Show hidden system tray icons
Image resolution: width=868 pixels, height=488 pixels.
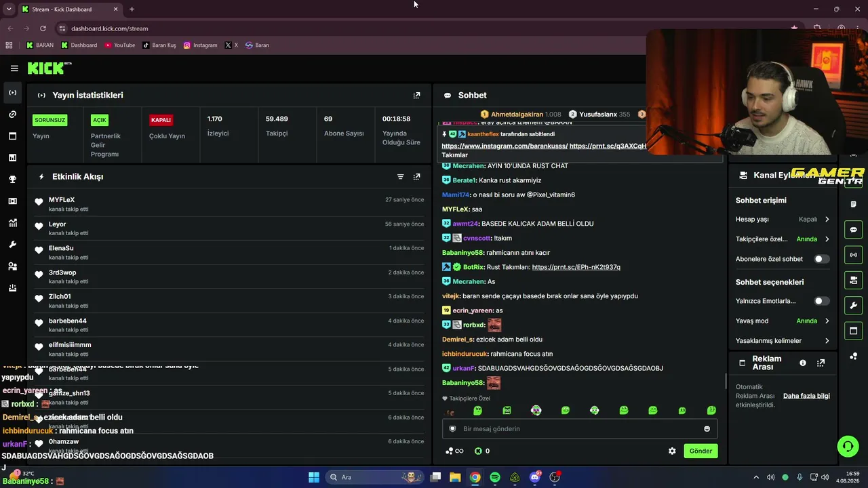(756, 477)
